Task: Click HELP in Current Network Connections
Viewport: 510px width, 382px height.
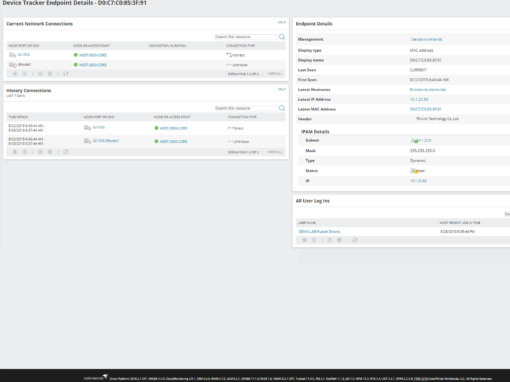Action: point(282,22)
